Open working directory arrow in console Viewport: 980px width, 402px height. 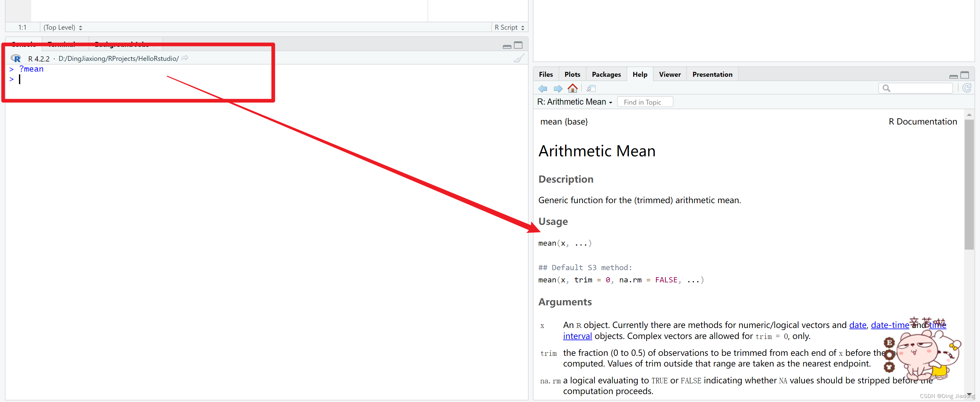(x=185, y=58)
